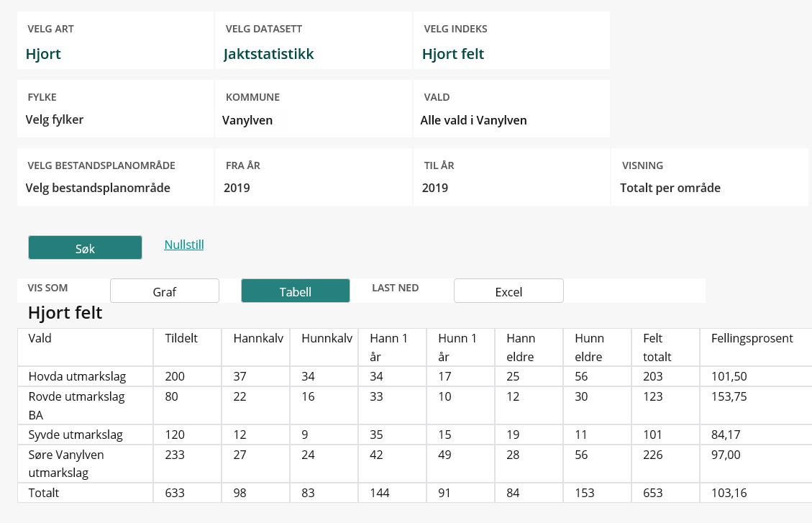The image size is (812, 523).
Task: Click total Tildelt value 633
Action: click(175, 493)
